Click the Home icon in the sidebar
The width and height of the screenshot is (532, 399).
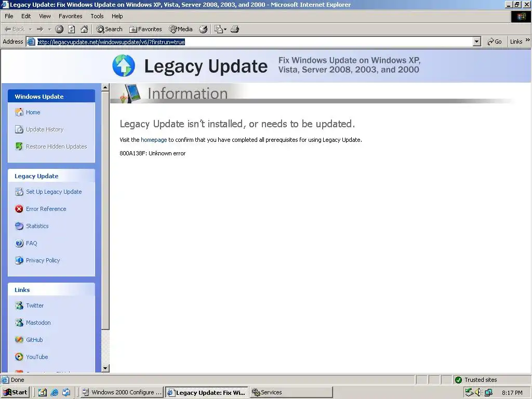(x=19, y=112)
